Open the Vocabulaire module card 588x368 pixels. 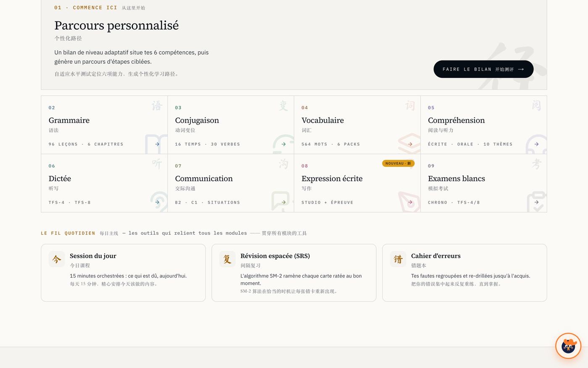pyautogui.click(x=357, y=125)
